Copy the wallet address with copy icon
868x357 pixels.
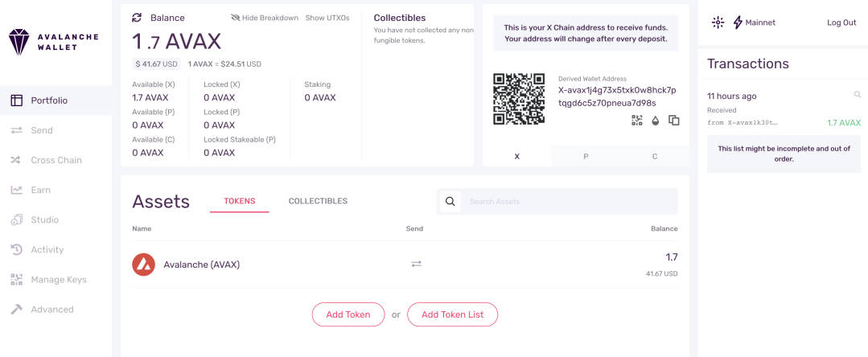[673, 120]
